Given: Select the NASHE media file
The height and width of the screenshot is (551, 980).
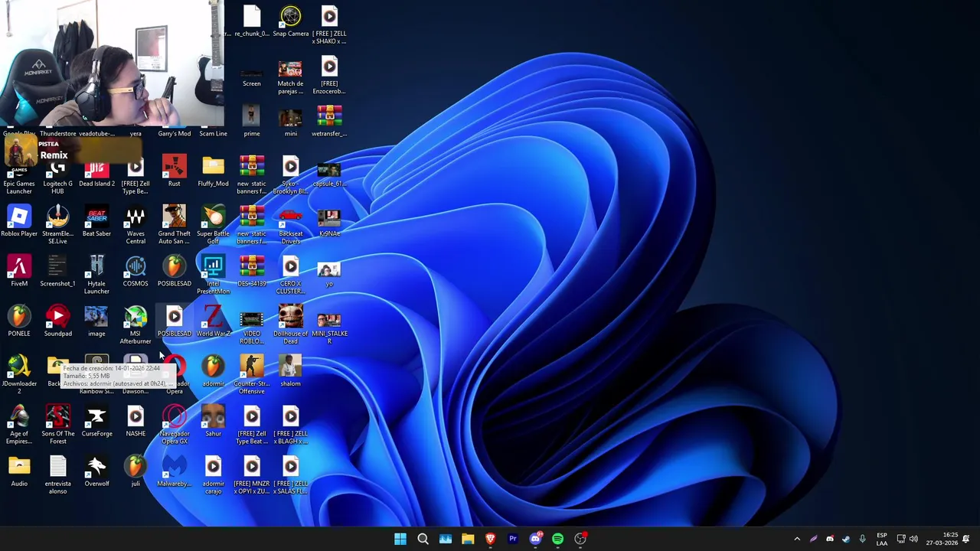Looking at the screenshot, I should (x=136, y=422).
